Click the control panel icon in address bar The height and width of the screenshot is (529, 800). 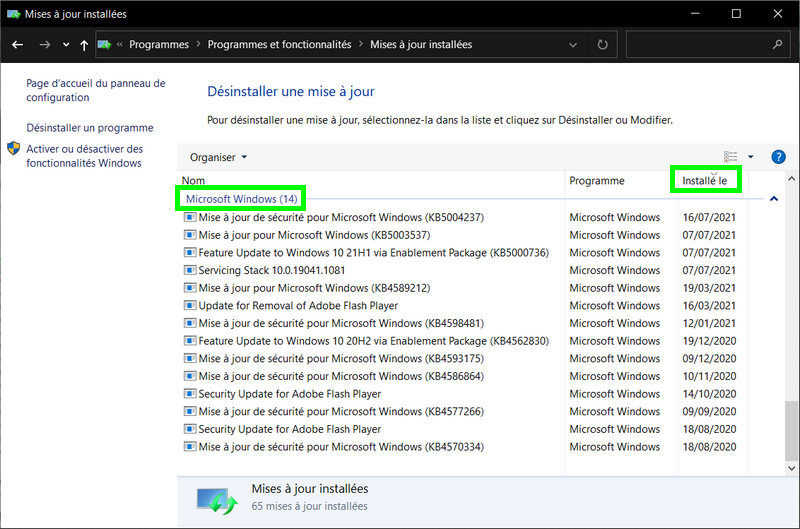pos(105,45)
